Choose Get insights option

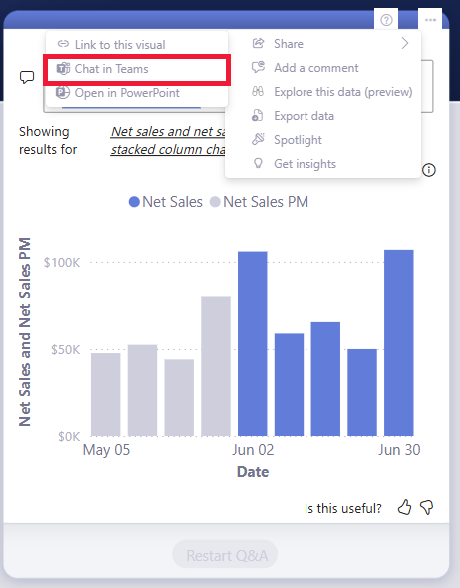[323, 164]
